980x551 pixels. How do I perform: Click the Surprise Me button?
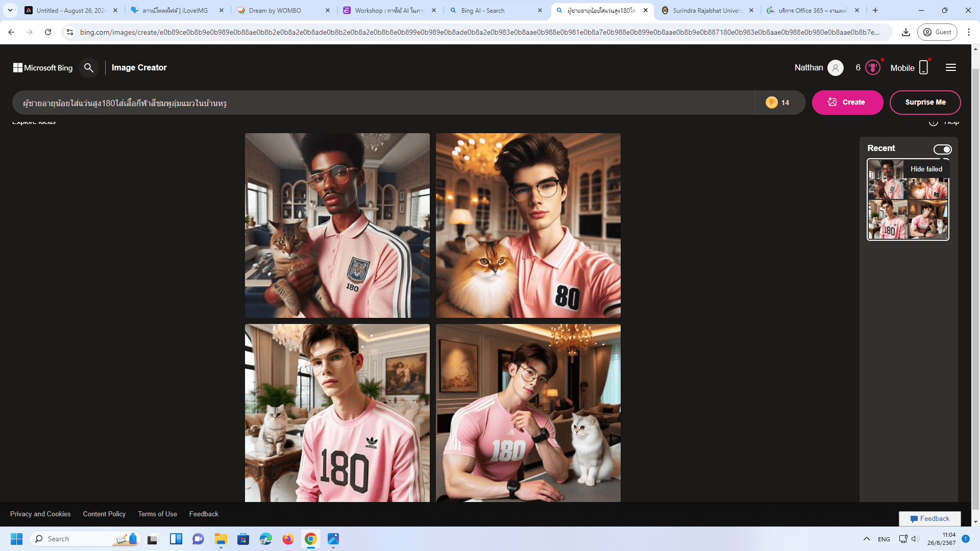coord(925,103)
